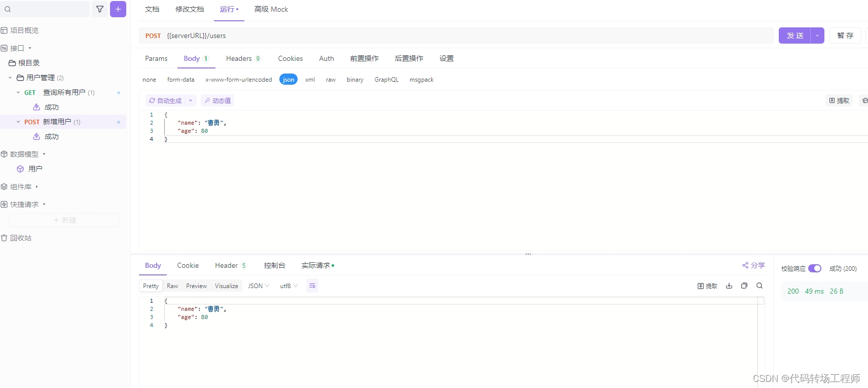
Task: Switch to the 文档 tab
Action: point(152,9)
